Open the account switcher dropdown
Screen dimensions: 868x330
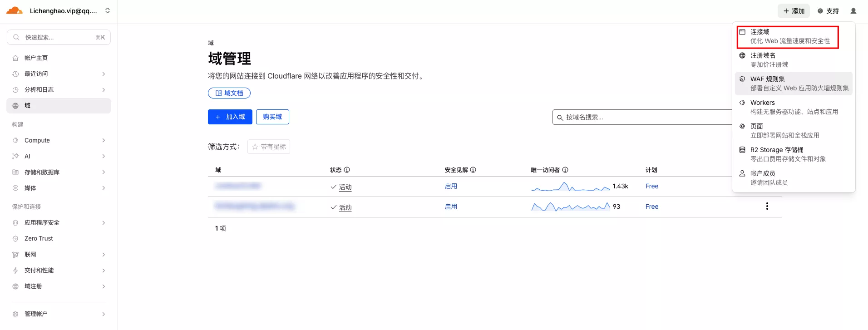coord(108,11)
